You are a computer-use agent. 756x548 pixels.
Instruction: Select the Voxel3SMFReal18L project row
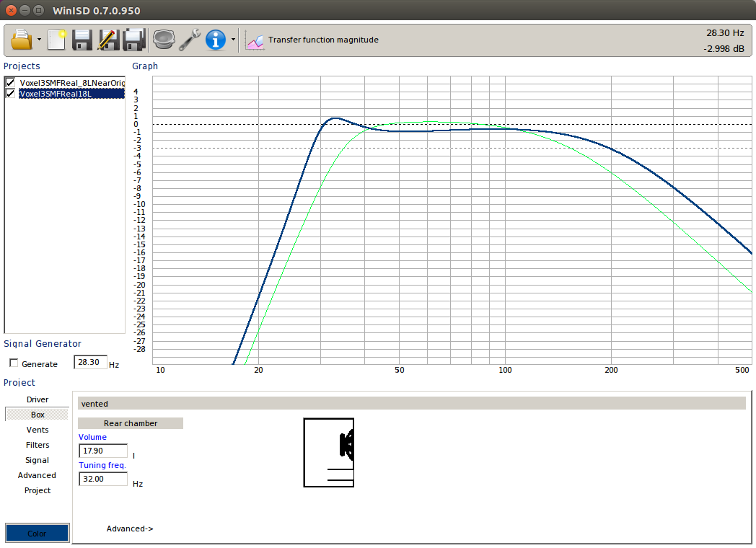(x=72, y=94)
